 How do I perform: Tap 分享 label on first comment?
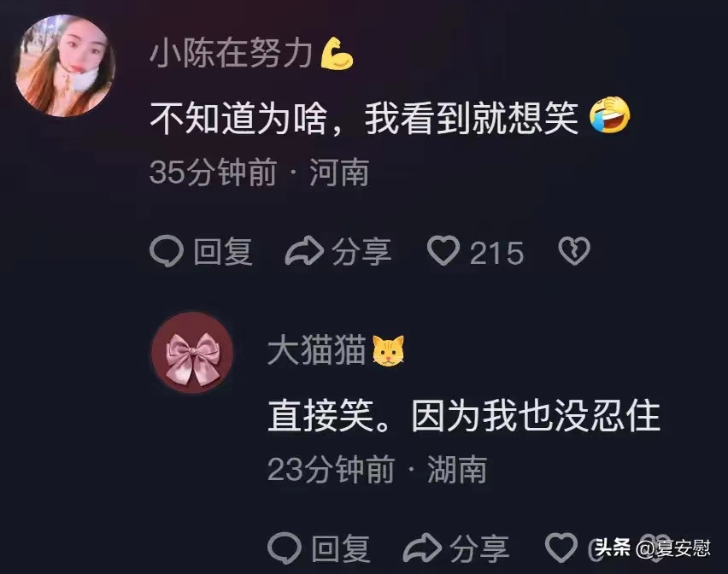point(361,252)
